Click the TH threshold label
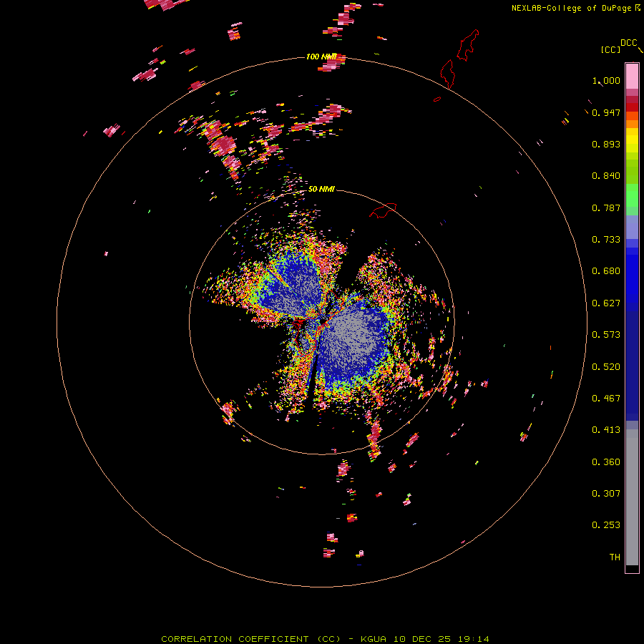 click(x=615, y=557)
